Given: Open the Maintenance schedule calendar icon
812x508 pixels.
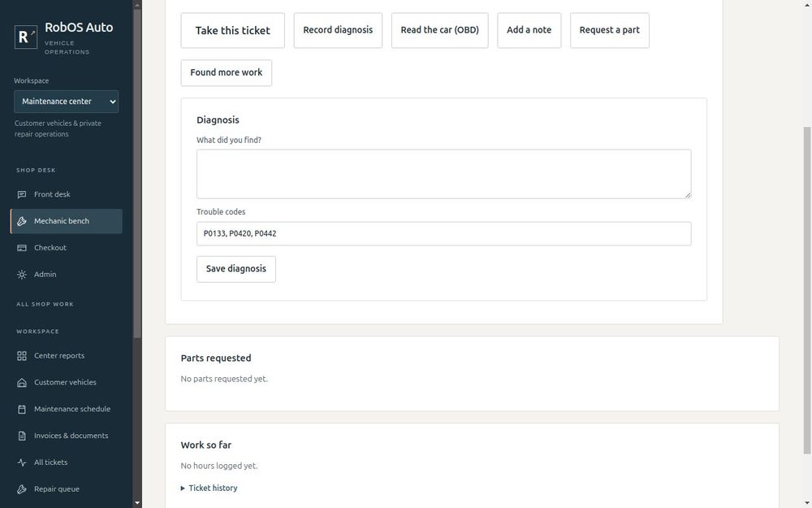Looking at the screenshot, I should coord(22,409).
